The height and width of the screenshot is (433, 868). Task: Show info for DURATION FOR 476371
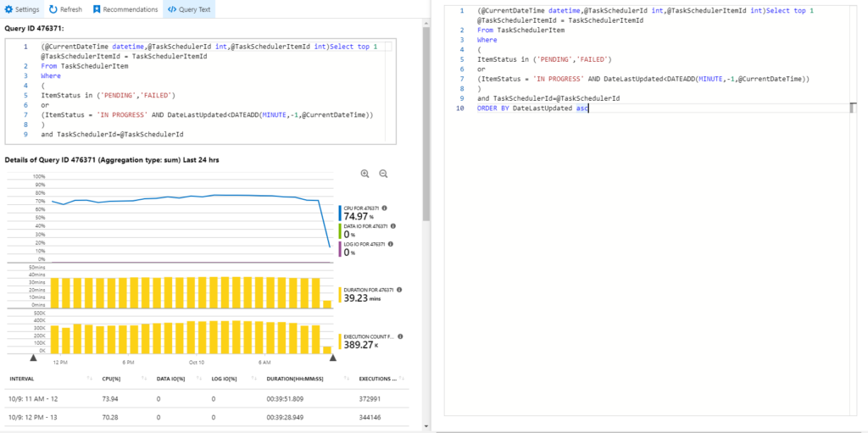[399, 289]
